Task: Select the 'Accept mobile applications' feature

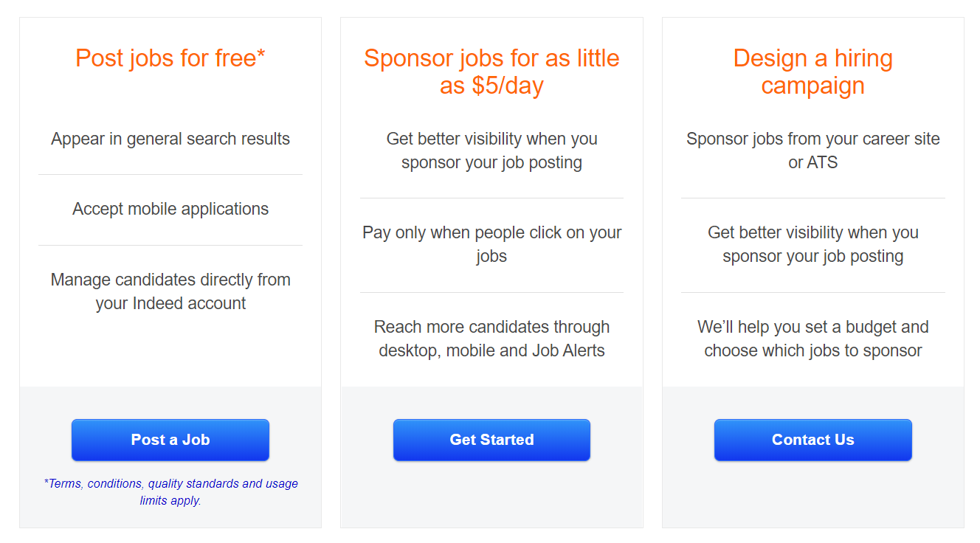Action: click(170, 209)
